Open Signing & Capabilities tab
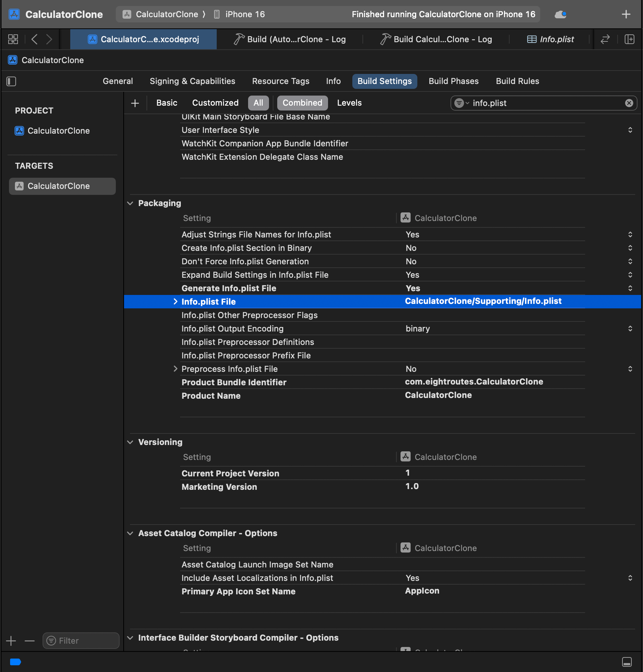Screen dimensions: 643x672 pyautogui.click(x=192, y=81)
